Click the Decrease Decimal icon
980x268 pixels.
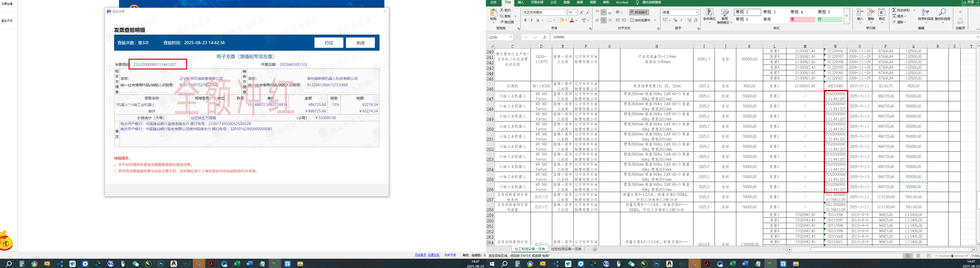pos(696,20)
